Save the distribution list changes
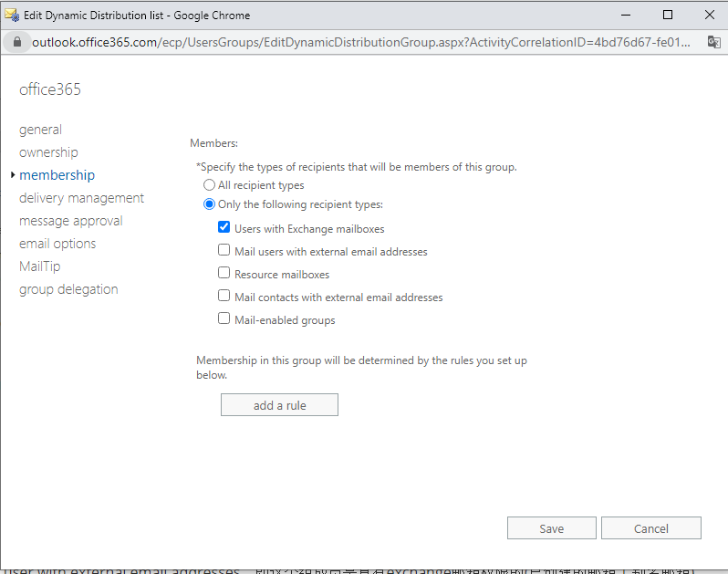The height and width of the screenshot is (574, 728). coord(551,528)
